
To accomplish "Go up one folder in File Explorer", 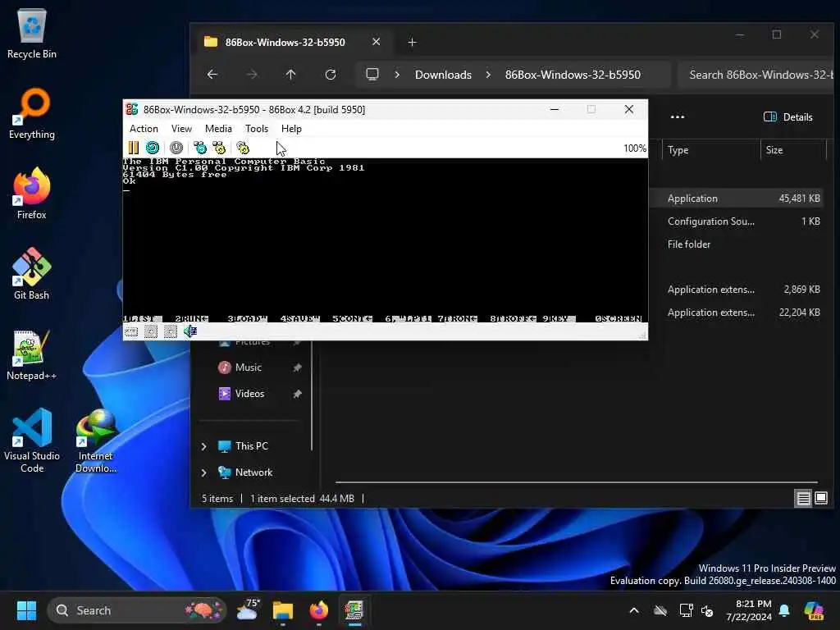I will (291, 75).
